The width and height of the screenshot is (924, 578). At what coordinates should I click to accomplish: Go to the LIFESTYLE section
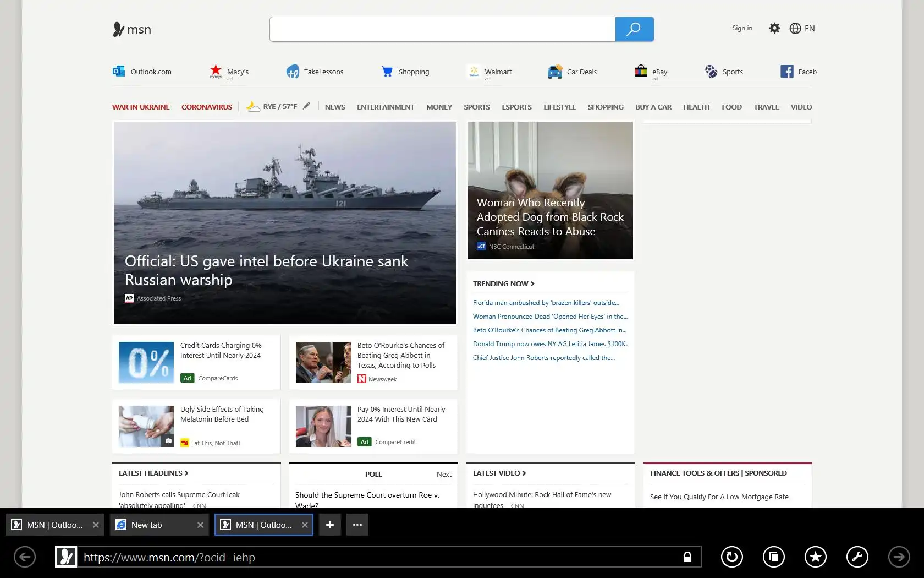[x=559, y=107]
